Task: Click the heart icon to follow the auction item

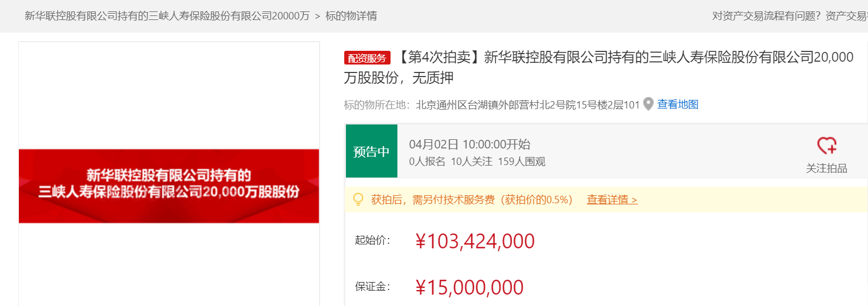Action: pyautogui.click(x=826, y=146)
